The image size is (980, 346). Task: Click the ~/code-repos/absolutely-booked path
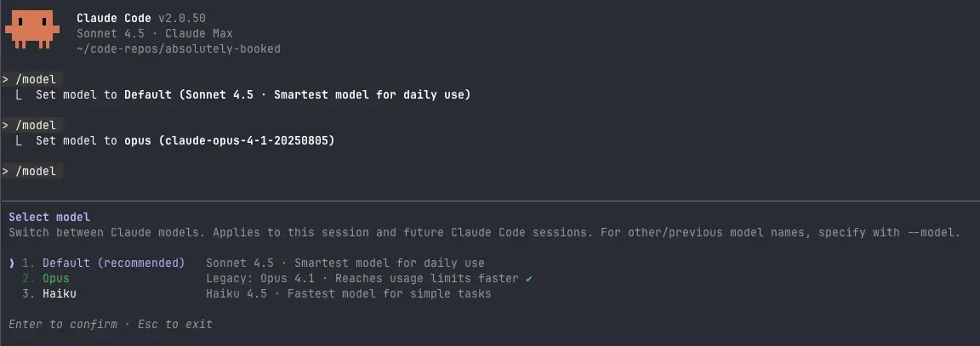coord(179,48)
